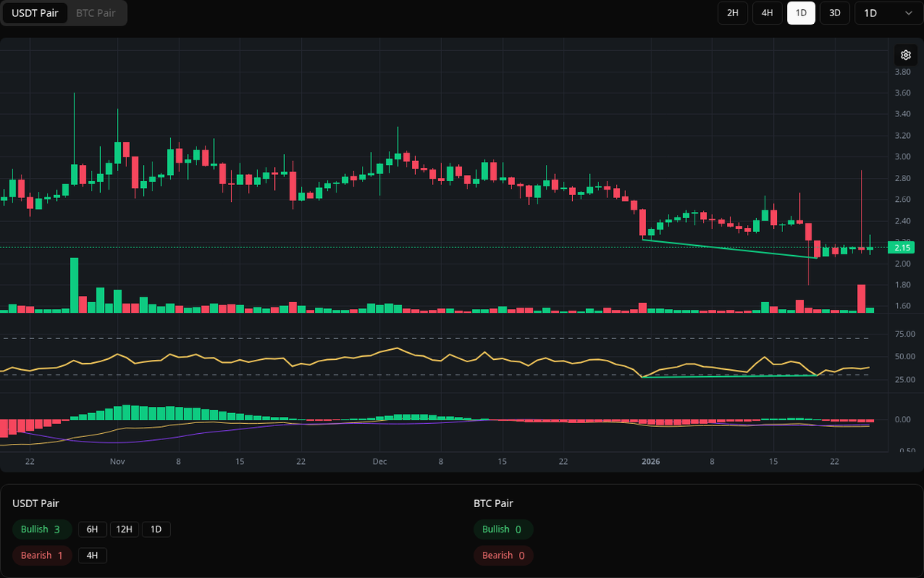Click the 2.15 current price label

tap(901, 247)
